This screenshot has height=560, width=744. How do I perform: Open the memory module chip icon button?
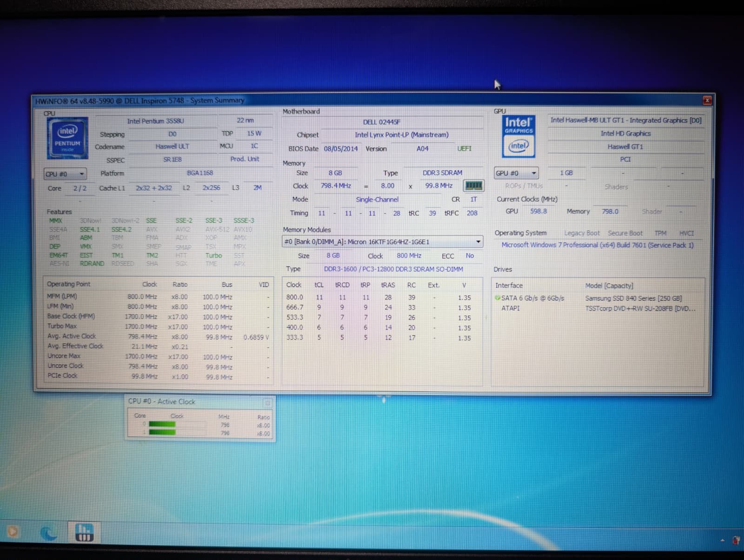[473, 186]
